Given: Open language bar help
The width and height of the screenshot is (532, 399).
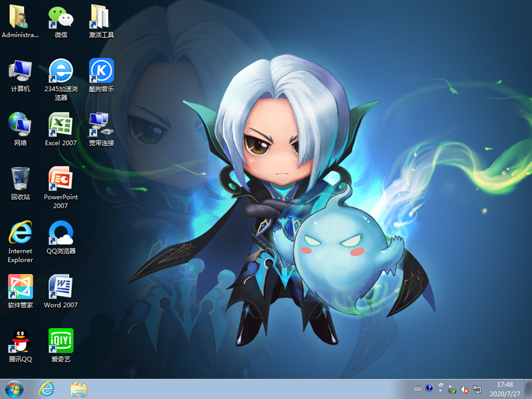Looking at the screenshot, I should [x=429, y=388].
